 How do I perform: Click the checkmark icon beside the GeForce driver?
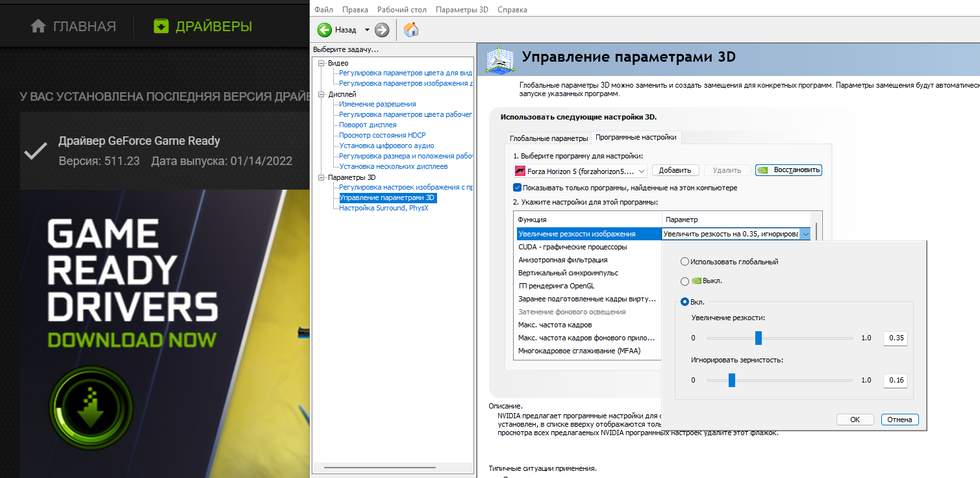tap(35, 151)
